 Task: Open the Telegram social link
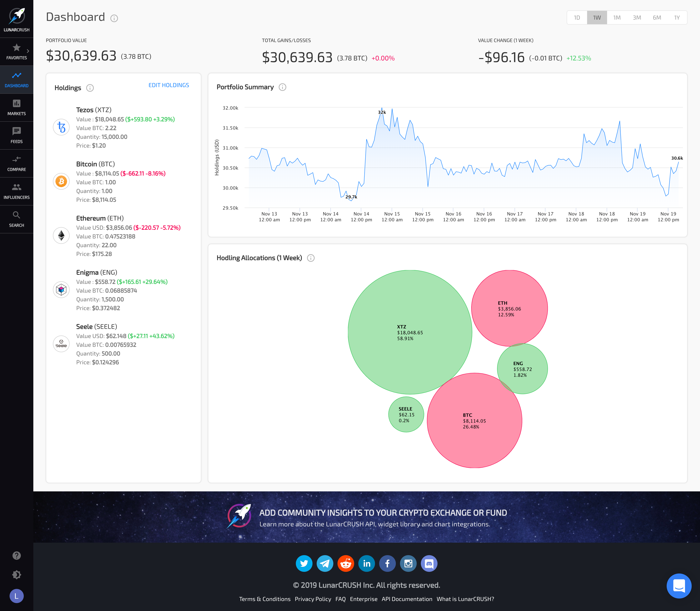(325, 564)
